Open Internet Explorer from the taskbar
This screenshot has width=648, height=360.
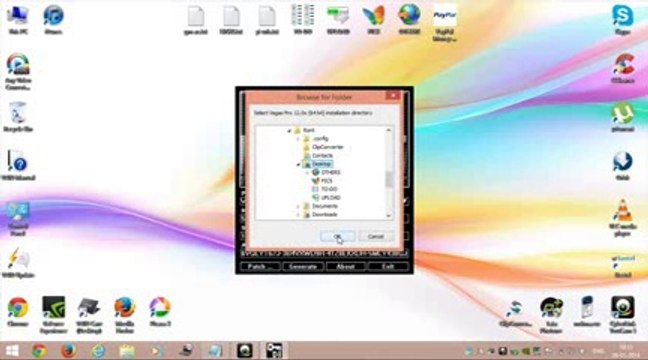point(98,351)
